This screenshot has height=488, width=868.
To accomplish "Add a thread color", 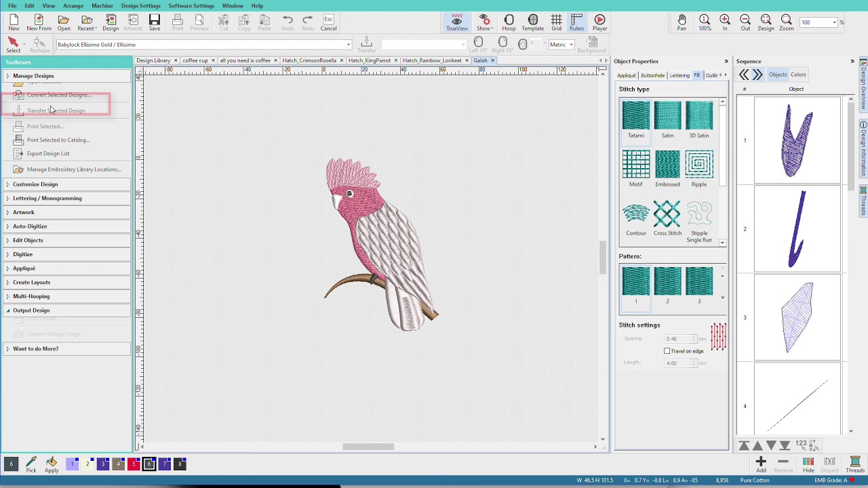I will (761, 464).
